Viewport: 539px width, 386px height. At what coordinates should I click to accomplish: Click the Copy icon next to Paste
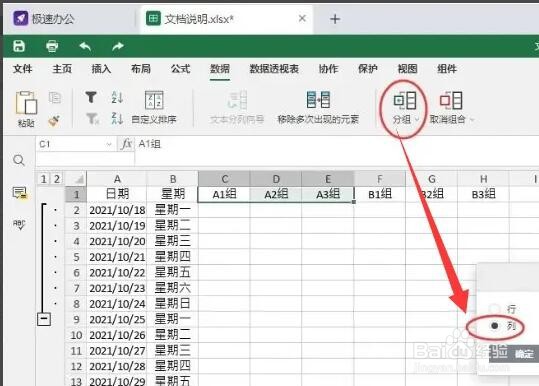tap(55, 98)
